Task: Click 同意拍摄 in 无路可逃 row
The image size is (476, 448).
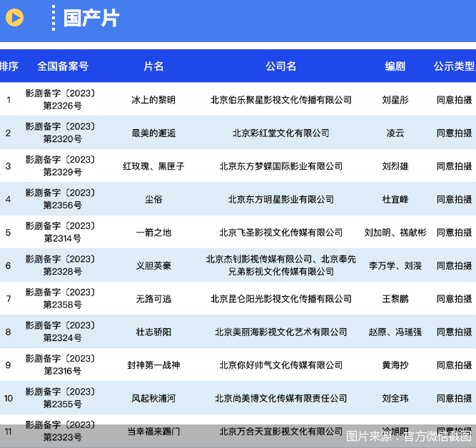Action: point(455,299)
